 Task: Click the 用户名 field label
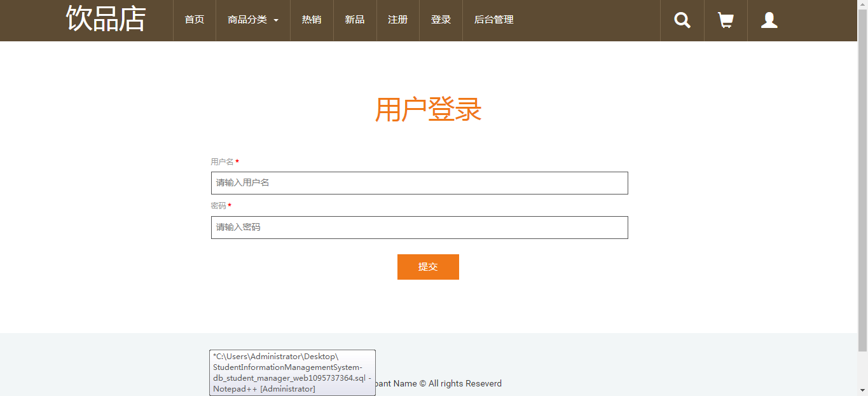click(222, 162)
